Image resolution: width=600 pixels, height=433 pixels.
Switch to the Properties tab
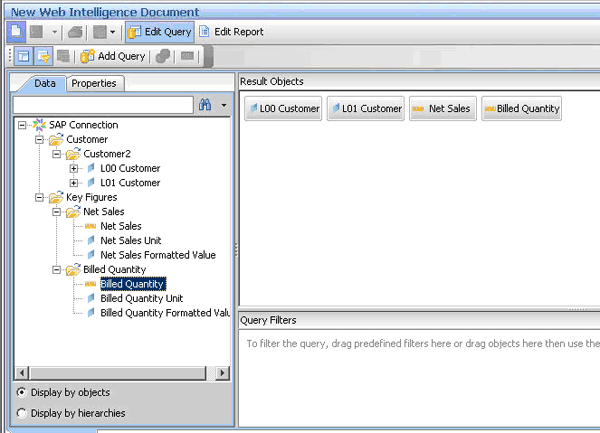(x=93, y=83)
